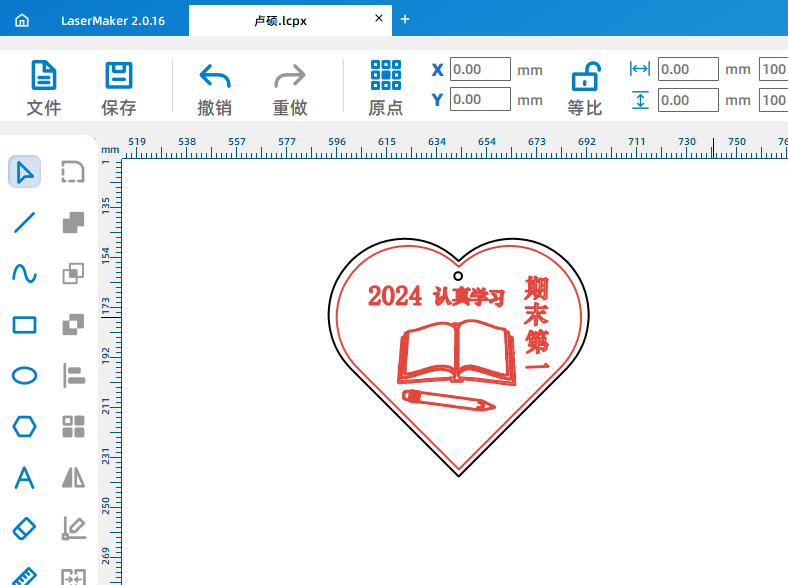The height and width of the screenshot is (585, 788).
Task: Choose the curve drawing tool
Action: click(x=24, y=273)
